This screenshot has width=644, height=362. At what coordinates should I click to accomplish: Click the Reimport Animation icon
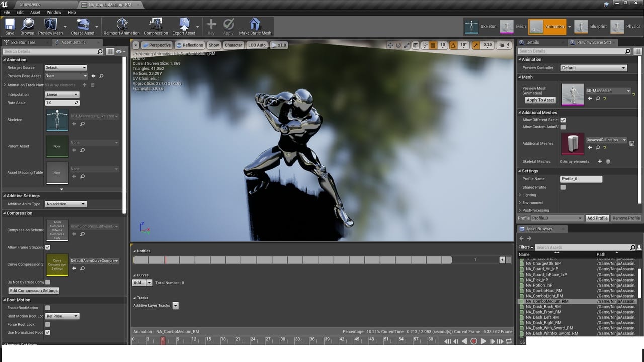pos(121,26)
